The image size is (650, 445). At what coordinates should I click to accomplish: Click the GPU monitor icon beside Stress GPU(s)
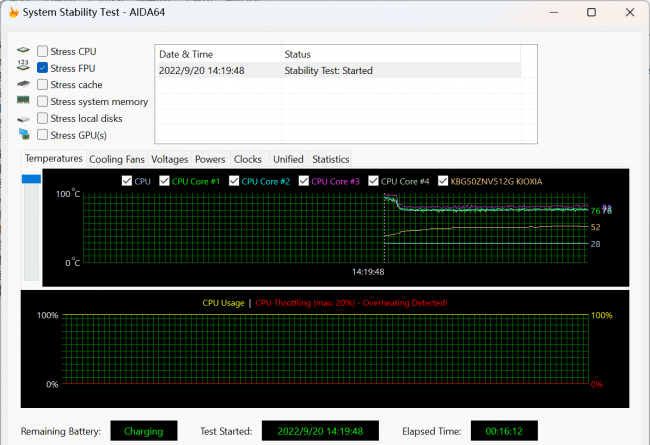24,134
